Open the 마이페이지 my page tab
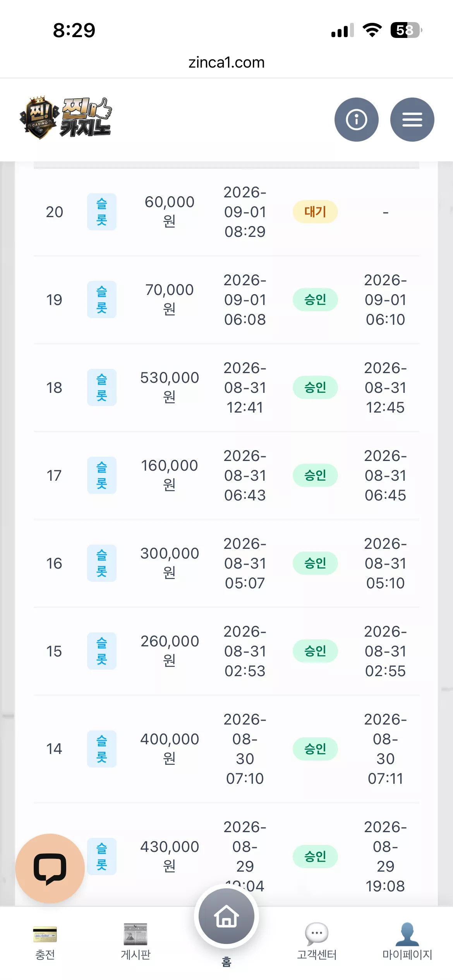 [407, 942]
